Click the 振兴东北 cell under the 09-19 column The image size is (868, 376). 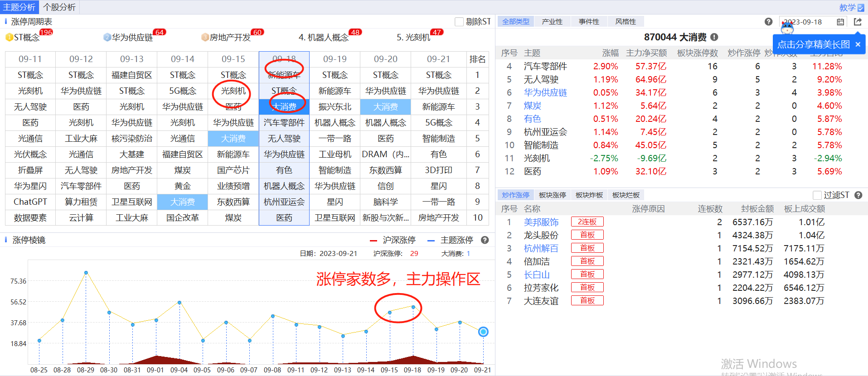tap(335, 107)
